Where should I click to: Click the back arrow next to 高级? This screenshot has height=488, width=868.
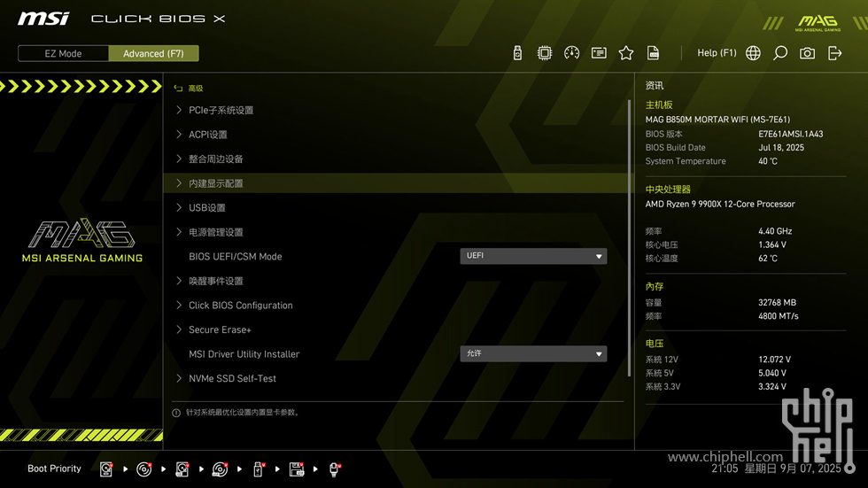[178, 88]
